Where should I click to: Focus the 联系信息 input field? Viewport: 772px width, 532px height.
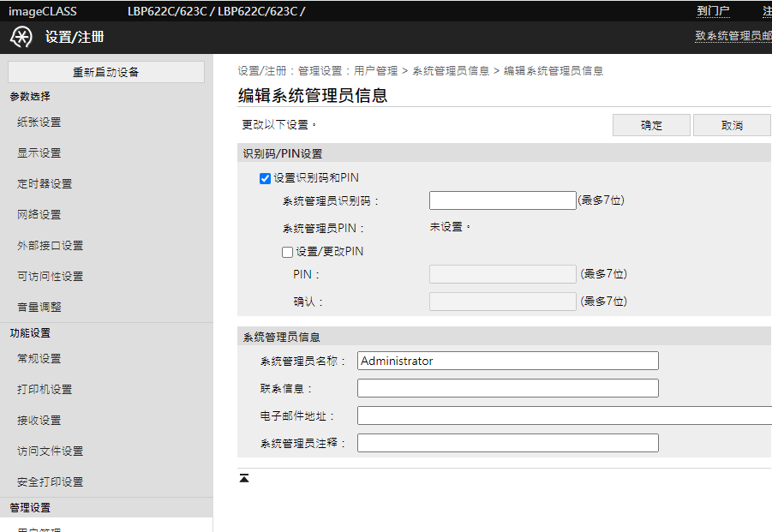pyautogui.click(x=508, y=388)
